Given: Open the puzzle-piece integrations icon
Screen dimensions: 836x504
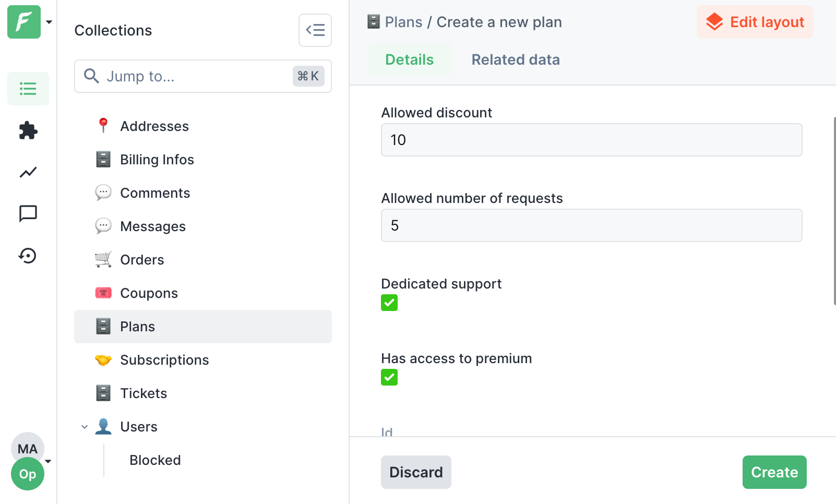Looking at the screenshot, I should point(28,130).
